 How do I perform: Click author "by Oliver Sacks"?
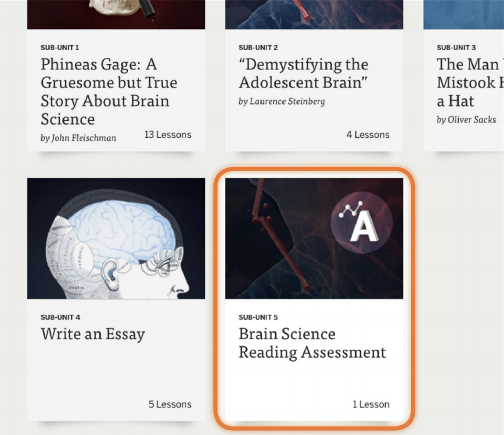[467, 120]
